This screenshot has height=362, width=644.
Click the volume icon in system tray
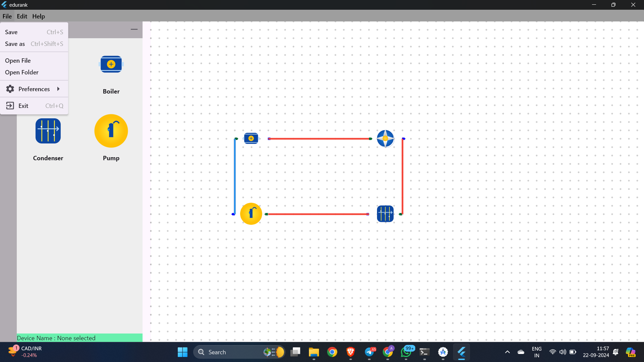pyautogui.click(x=562, y=352)
